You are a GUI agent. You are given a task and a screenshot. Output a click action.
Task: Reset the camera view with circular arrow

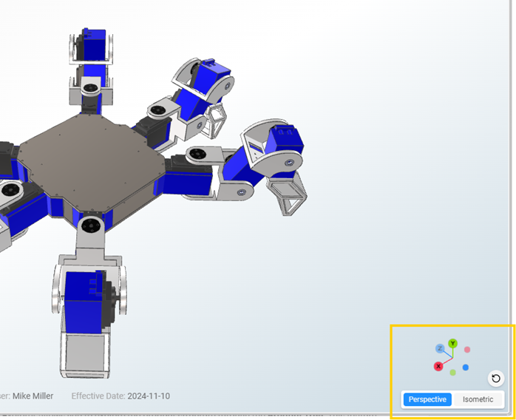click(496, 379)
